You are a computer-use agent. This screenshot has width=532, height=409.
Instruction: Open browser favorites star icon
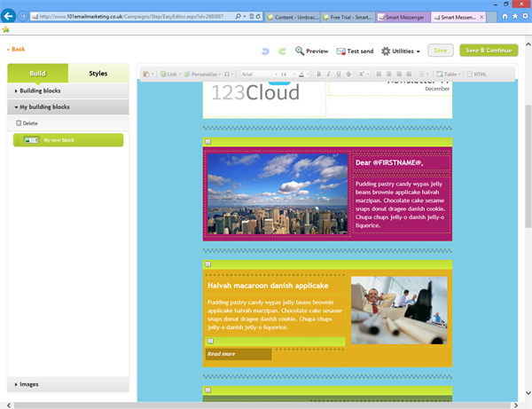[515, 16]
